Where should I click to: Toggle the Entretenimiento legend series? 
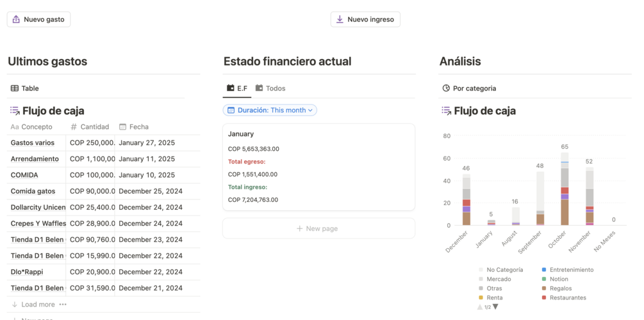572,270
